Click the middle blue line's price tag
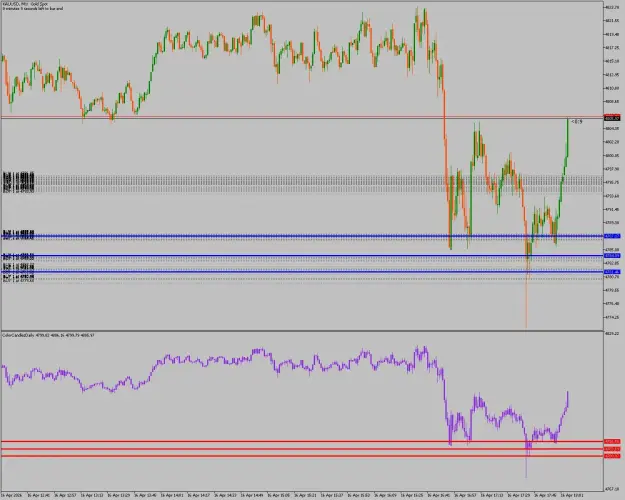This screenshot has width=625, height=500. click(612, 256)
